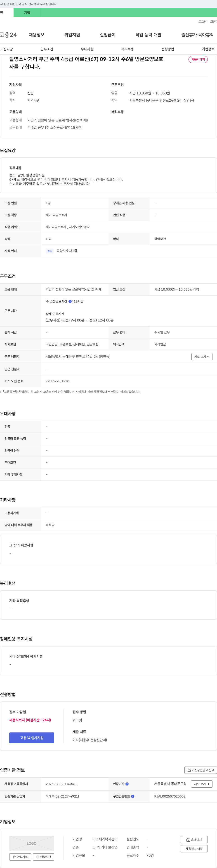Jump to 전형방법 section tab
The height and width of the screenshot is (868, 217).
(x=168, y=49)
